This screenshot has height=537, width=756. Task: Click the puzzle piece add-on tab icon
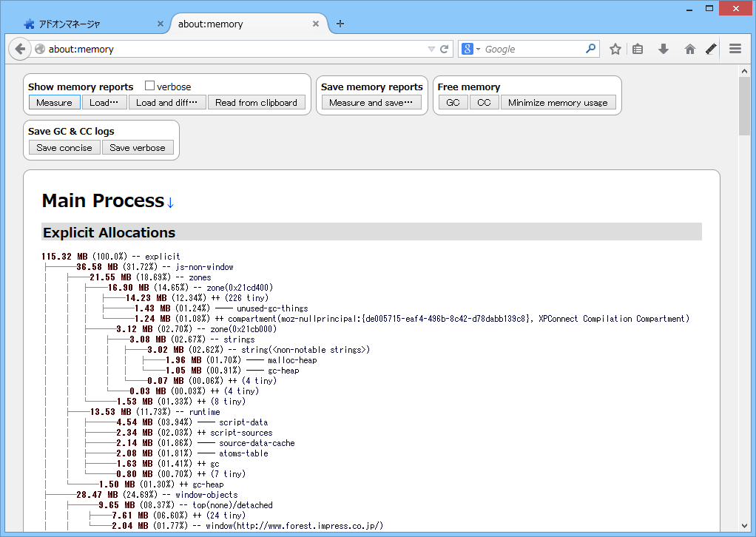(x=29, y=24)
